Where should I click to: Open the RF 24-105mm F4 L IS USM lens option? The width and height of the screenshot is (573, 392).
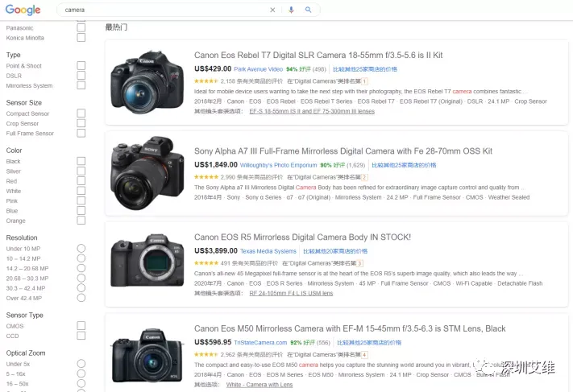291,293
